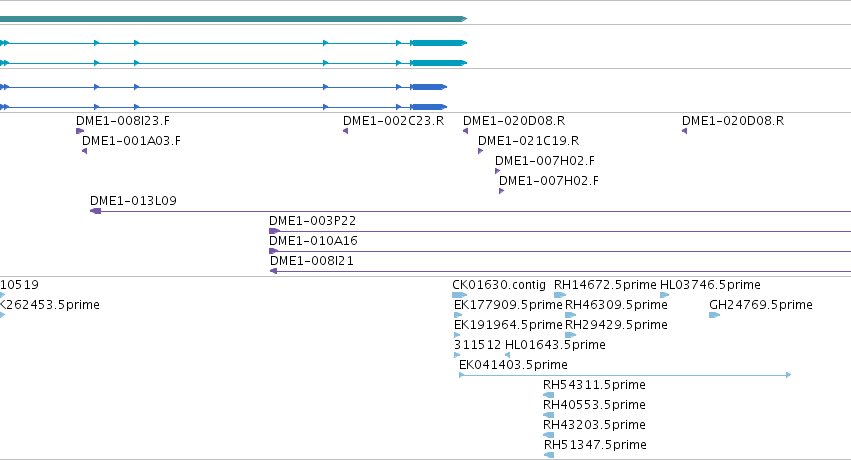Select the DME1-021C19.R arrow marker
The height and width of the screenshot is (460, 851).
click(x=480, y=151)
